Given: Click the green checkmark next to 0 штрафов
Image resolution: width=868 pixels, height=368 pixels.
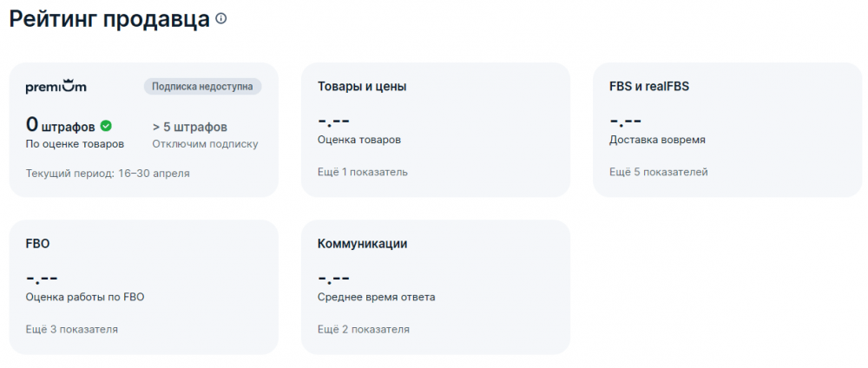Looking at the screenshot, I should [x=106, y=126].
